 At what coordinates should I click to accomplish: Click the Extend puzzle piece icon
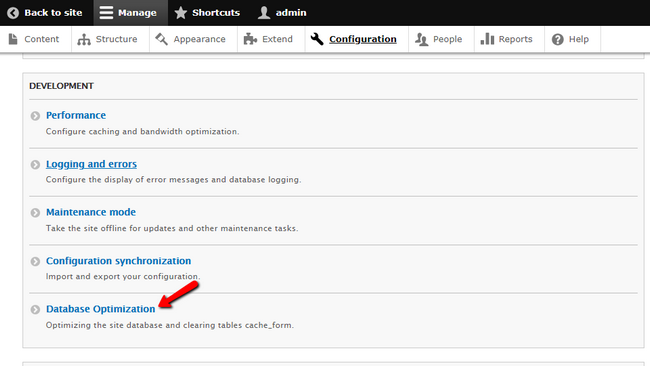coord(250,39)
